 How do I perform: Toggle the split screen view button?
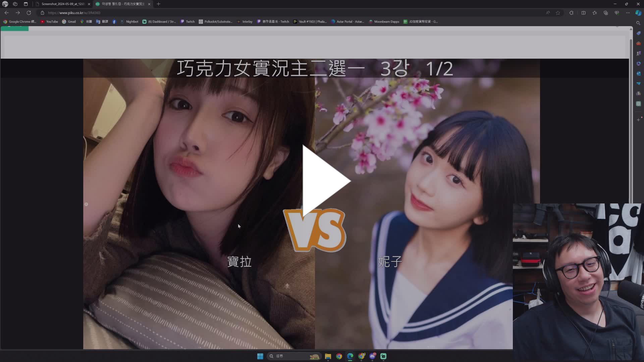click(584, 13)
